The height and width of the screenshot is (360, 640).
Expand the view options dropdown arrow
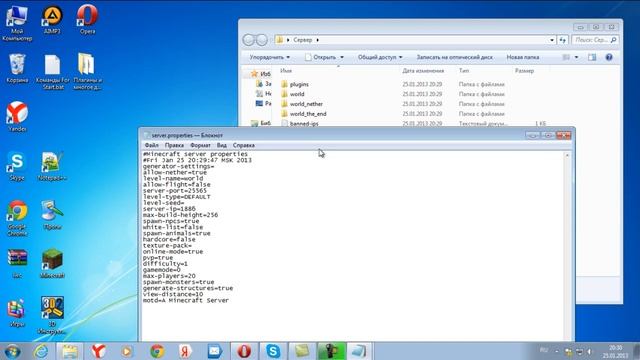point(576,57)
